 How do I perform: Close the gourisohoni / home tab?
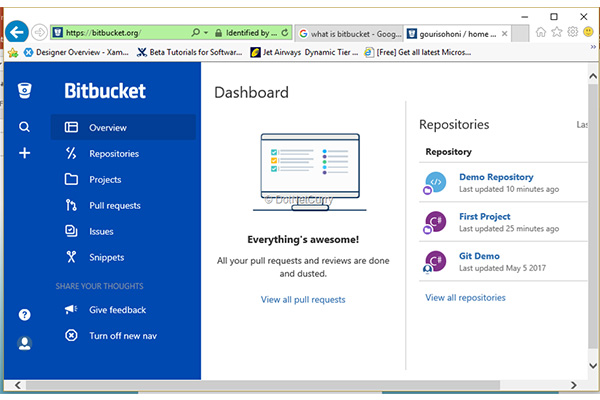[x=505, y=34]
